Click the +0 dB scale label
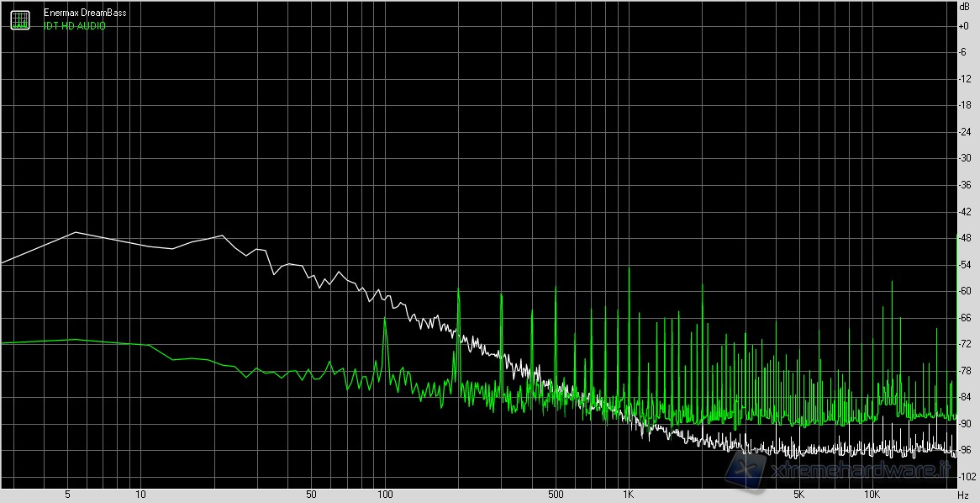Screen dimensions: 980x503 click(x=963, y=26)
